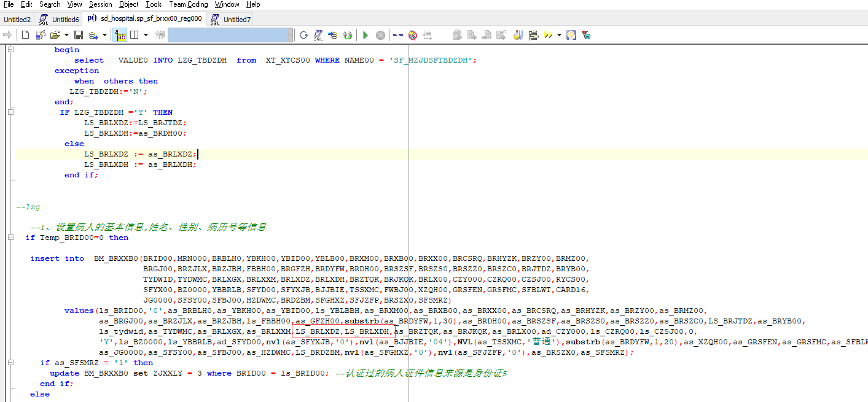Switch to the Untitled6 tab
This screenshot has width=868, height=402.
pyautogui.click(x=59, y=20)
